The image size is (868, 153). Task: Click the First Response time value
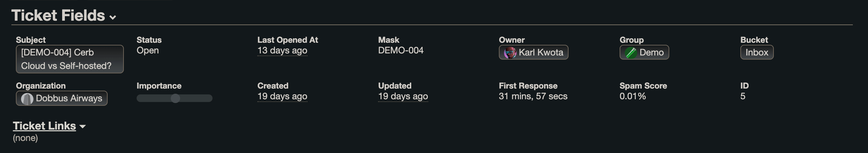[533, 96]
